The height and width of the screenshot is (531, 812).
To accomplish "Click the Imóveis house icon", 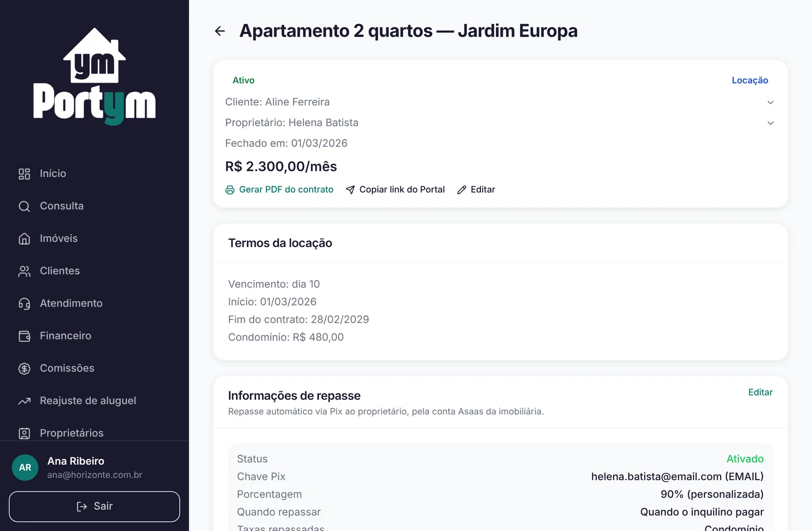I will pos(24,239).
